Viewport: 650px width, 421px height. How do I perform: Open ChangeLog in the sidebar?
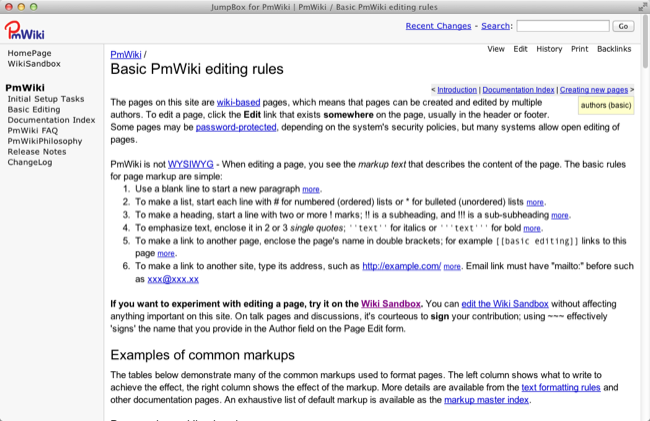tap(30, 162)
